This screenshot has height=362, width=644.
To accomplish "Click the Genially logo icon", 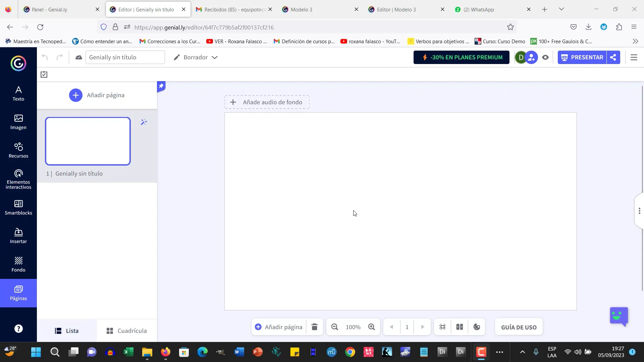I will click(x=18, y=63).
